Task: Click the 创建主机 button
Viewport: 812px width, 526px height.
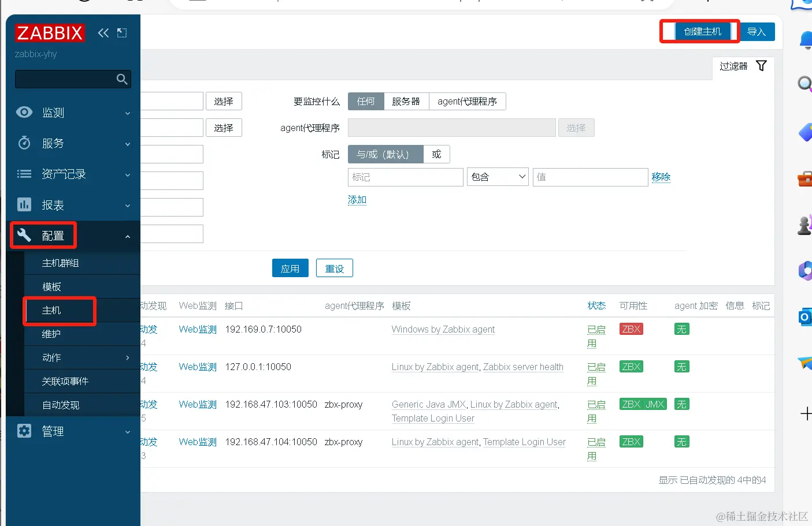Action: click(x=703, y=31)
